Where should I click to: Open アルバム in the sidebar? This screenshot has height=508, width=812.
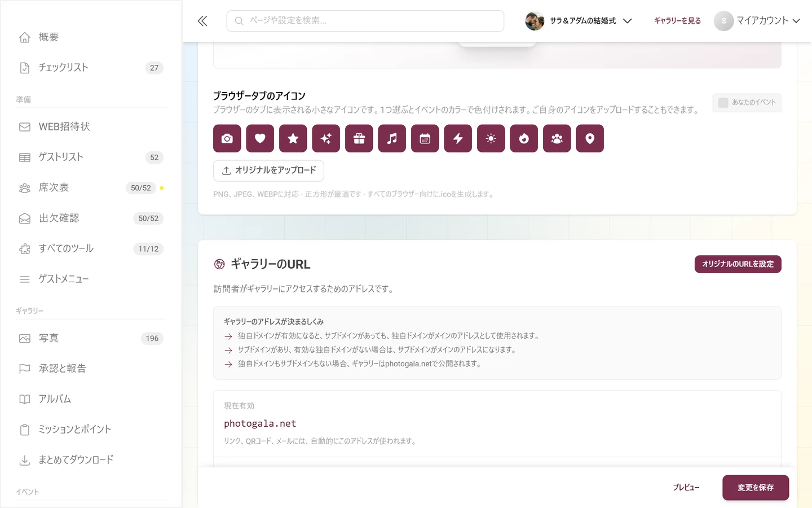tap(91, 400)
